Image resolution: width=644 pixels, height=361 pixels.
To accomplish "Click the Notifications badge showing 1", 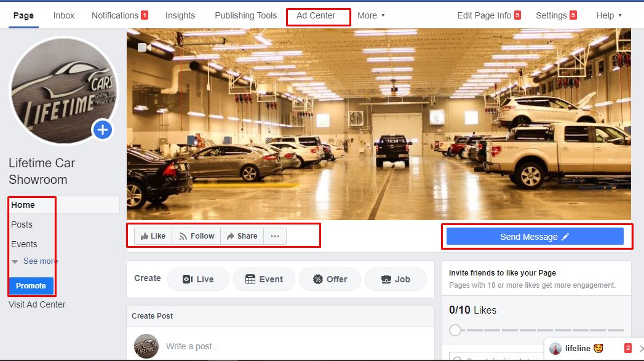I will pos(145,15).
